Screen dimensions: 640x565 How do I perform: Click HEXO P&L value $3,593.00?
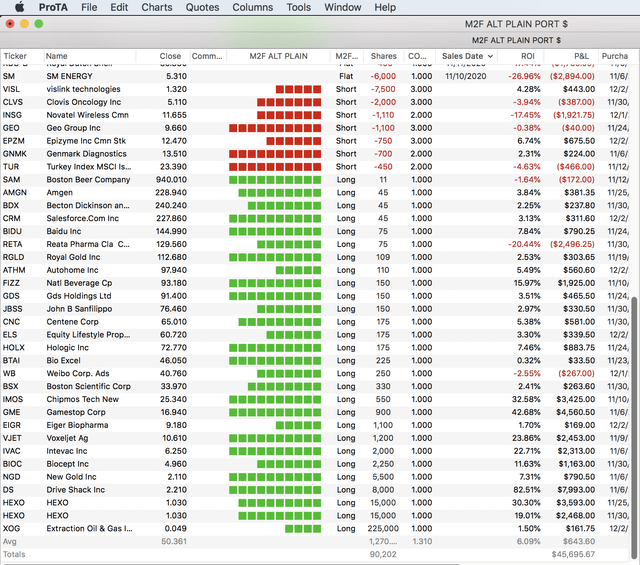[x=576, y=503]
